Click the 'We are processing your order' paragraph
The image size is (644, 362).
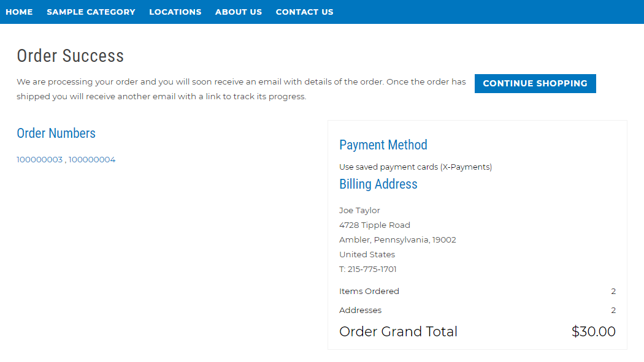coord(241,89)
